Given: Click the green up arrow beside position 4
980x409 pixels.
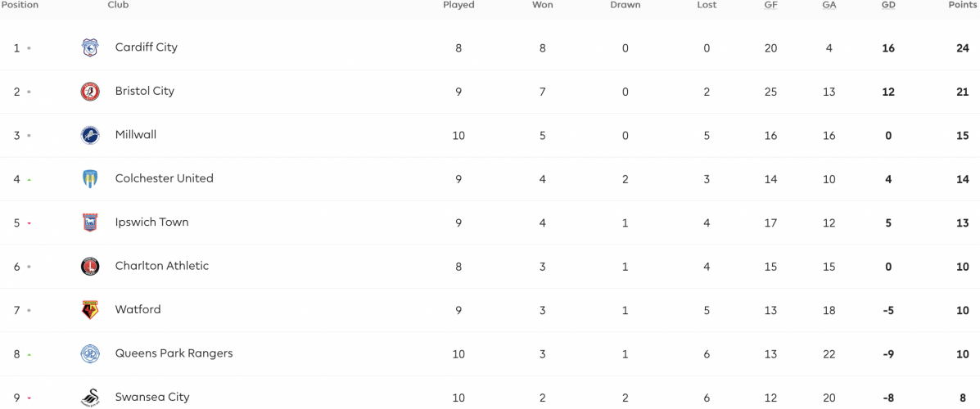Looking at the screenshot, I should [x=29, y=180].
